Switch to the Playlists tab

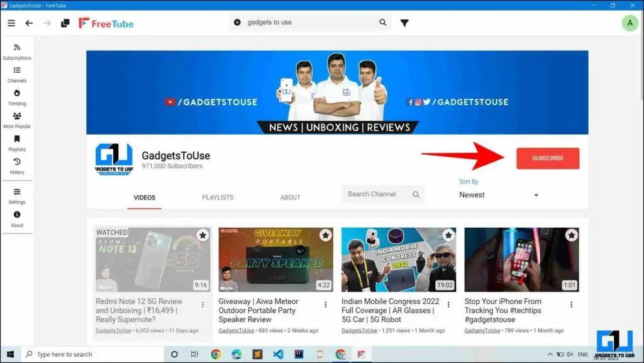coord(218,198)
